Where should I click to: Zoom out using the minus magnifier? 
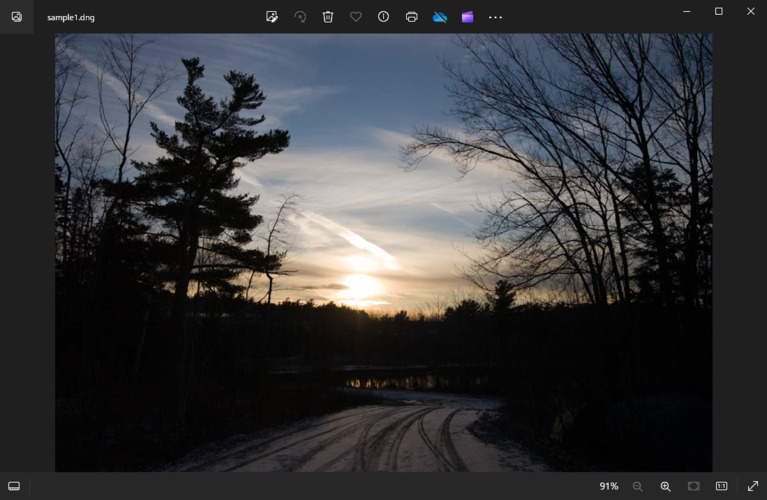[x=637, y=486]
